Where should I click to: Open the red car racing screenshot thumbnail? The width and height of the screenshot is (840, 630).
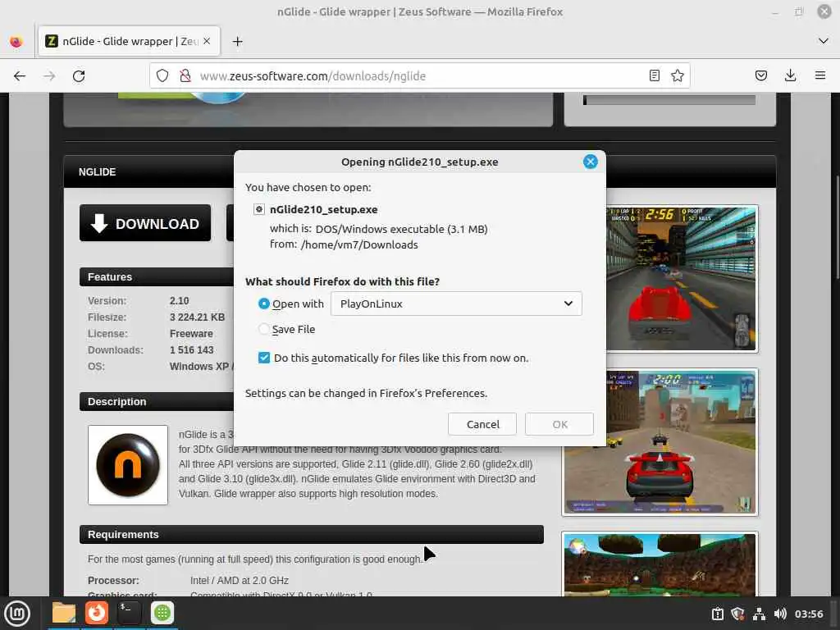(682, 279)
